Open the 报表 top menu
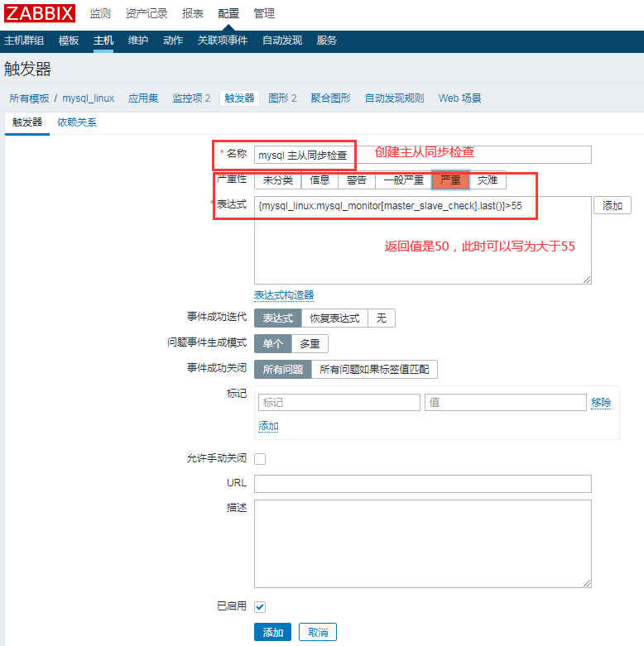 pyautogui.click(x=193, y=13)
